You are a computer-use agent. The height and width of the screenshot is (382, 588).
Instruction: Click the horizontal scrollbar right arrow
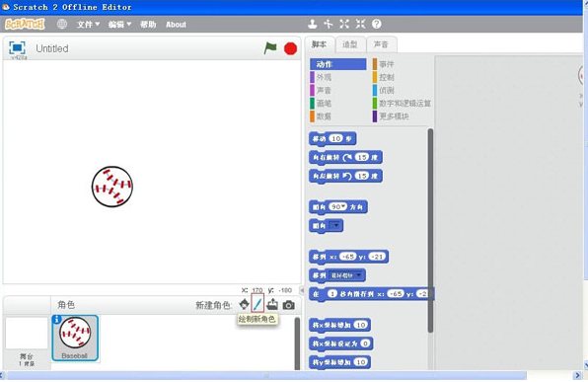click(577, 375)
